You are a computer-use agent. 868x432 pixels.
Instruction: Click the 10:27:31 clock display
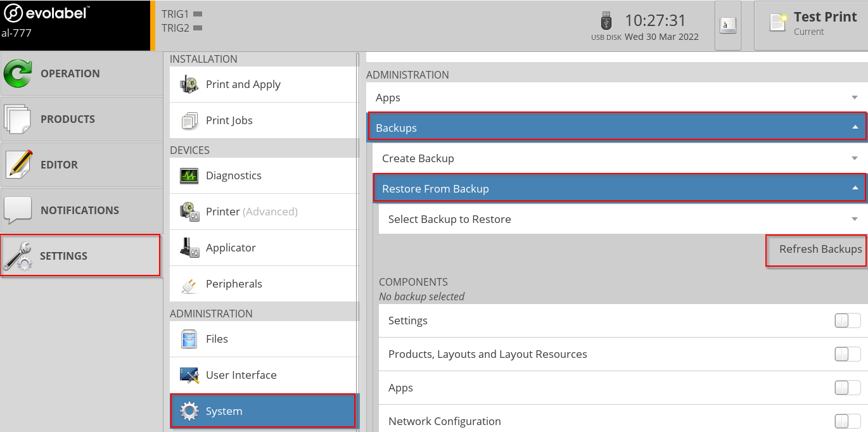click(656, 20)
